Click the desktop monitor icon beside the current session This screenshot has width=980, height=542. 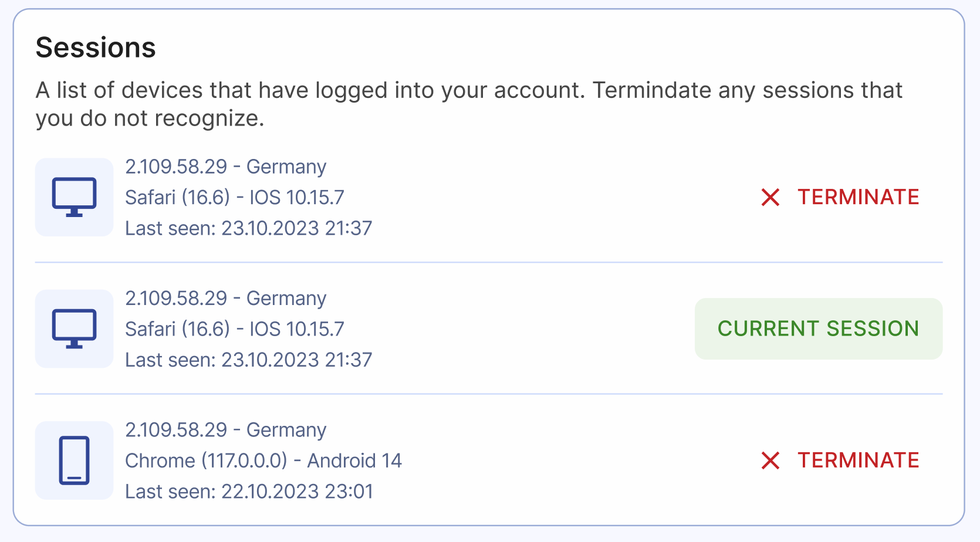(74, 328)
